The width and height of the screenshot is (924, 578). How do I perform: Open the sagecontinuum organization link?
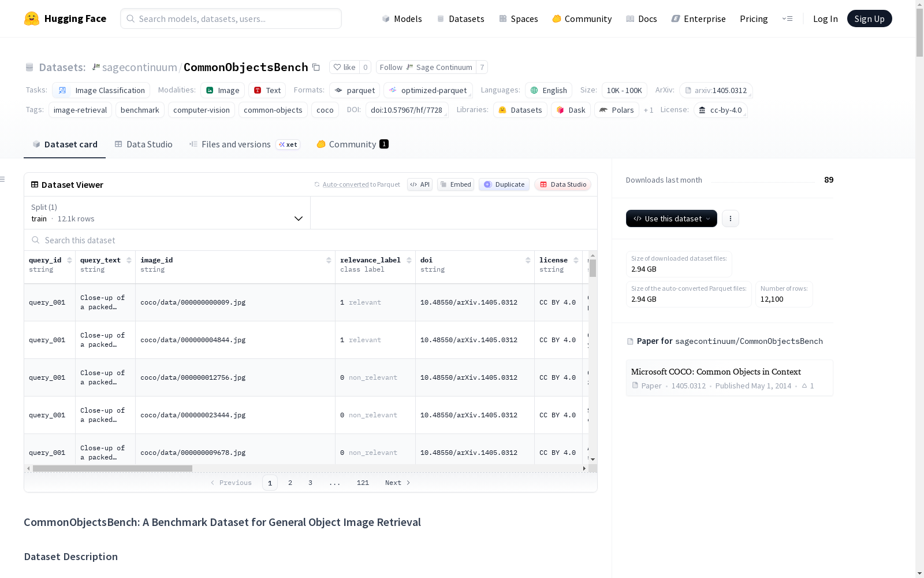[x=139, y=67]
